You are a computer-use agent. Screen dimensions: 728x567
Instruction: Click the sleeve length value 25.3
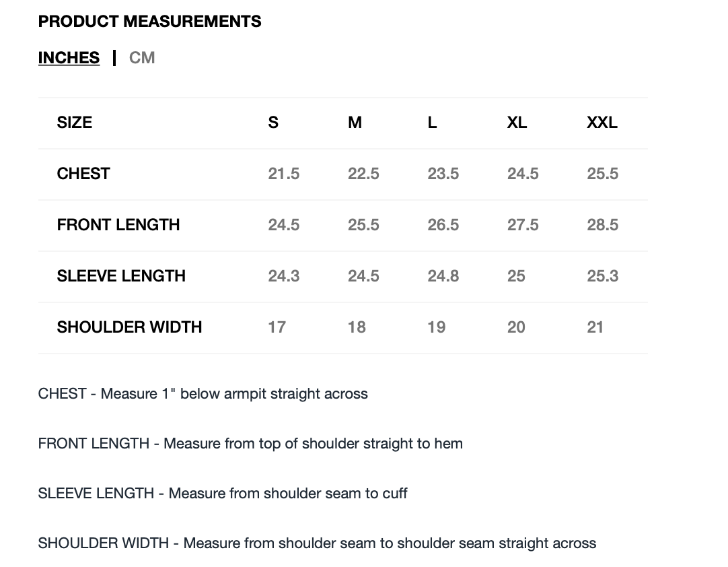point(602,276)
